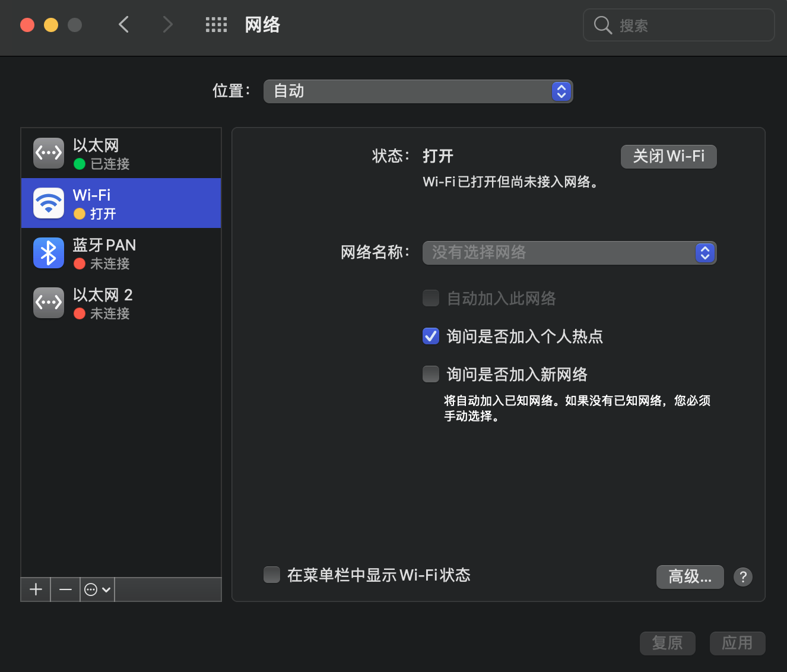This screenshot has width=787, height=672.
Task: Click the search magnifier icon
Action: 603,25
